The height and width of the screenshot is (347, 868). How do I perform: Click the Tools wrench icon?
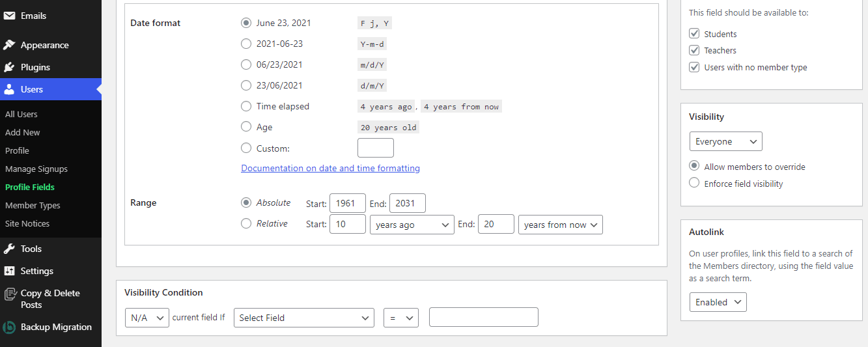(10, 249)
